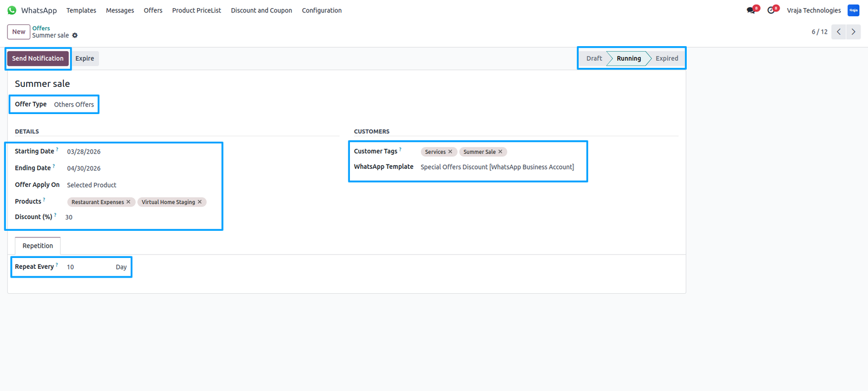The height and width of the screenshot is (391, 868).
Task: Remove the Services customer tag
Action: 450,152
